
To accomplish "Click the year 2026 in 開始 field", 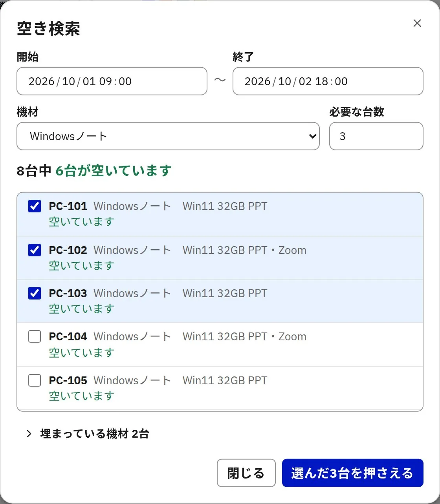I will tap(41, 81).
